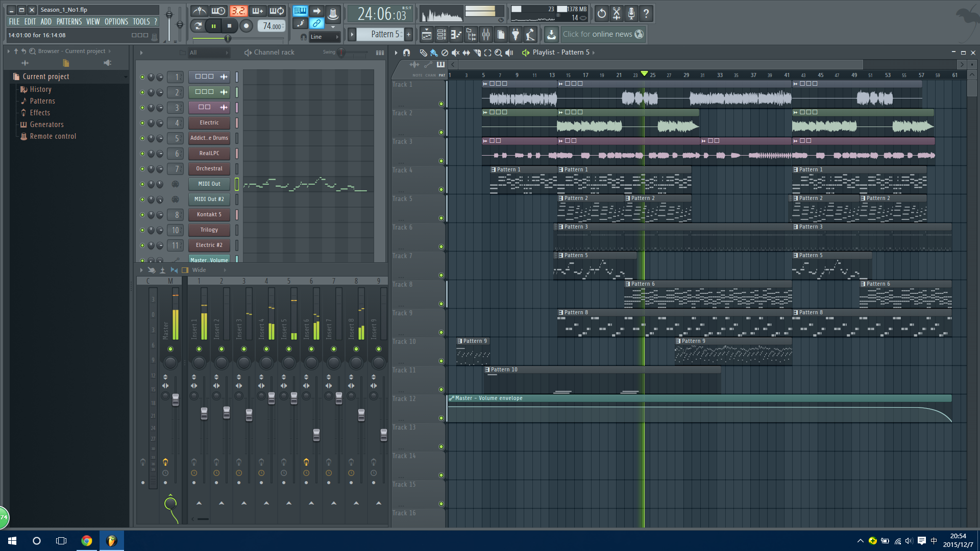
Task: Select PAT clip focus in Playlist
Action: [x=442, y=76]
